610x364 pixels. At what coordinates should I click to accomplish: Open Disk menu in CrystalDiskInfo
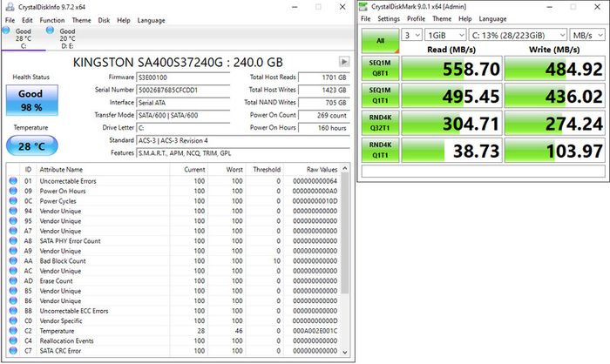tap(104, 20)
